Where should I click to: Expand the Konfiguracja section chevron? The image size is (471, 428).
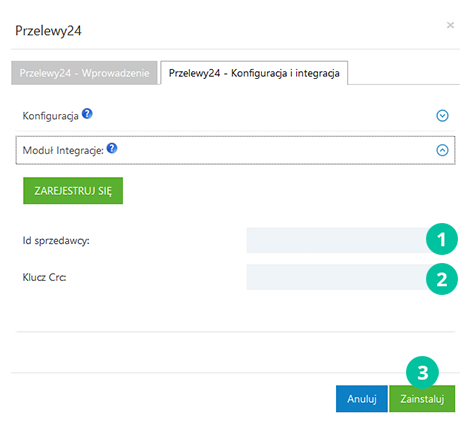442,116
